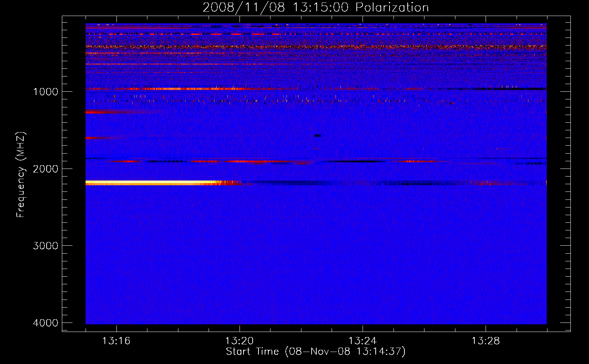Click the 3000 frequency tick label

point(46,246)
